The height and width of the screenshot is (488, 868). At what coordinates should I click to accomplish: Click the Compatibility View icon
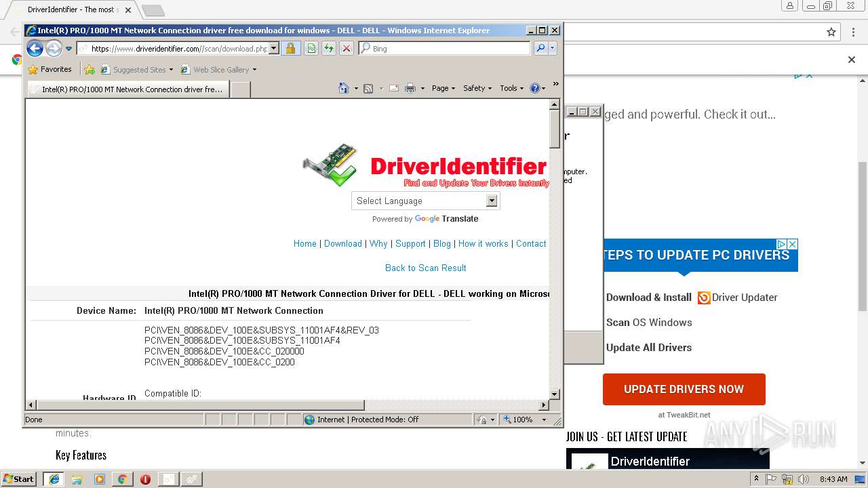[x=311, y=48]
